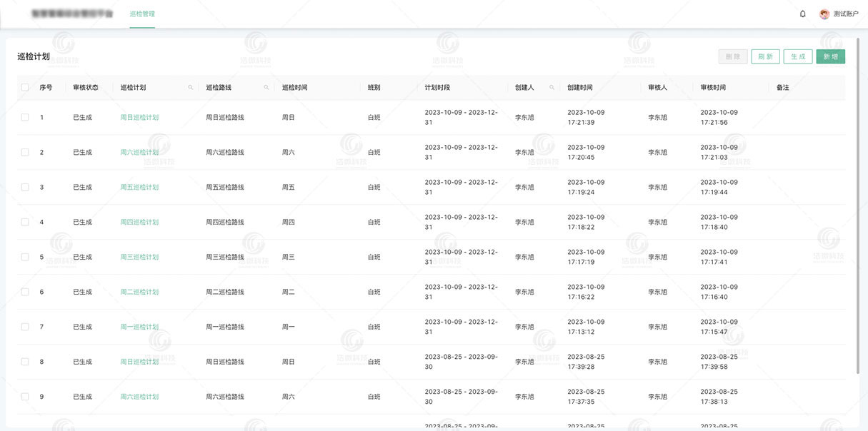Open the 周一巡检计划 link
Screen dimensions: 868x431
139,327
